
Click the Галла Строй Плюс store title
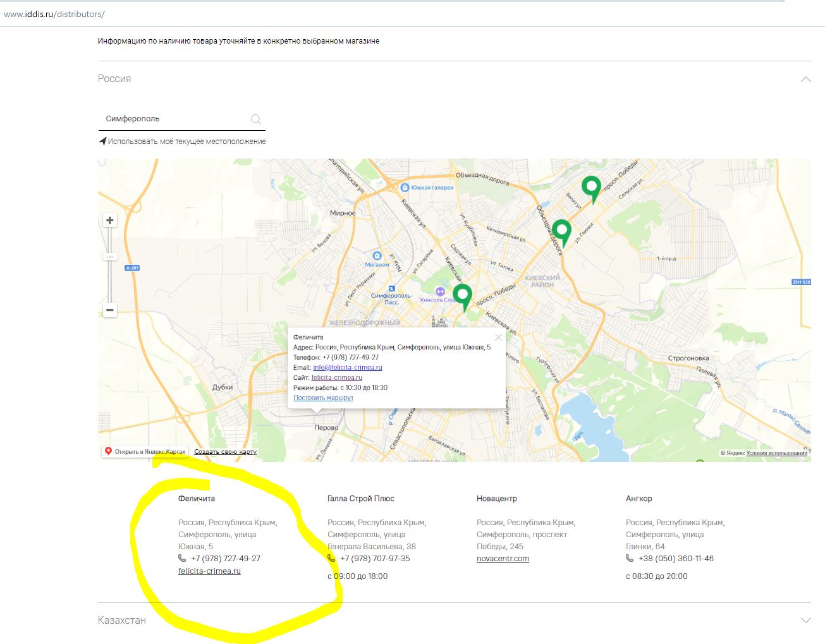click(361, 499)
